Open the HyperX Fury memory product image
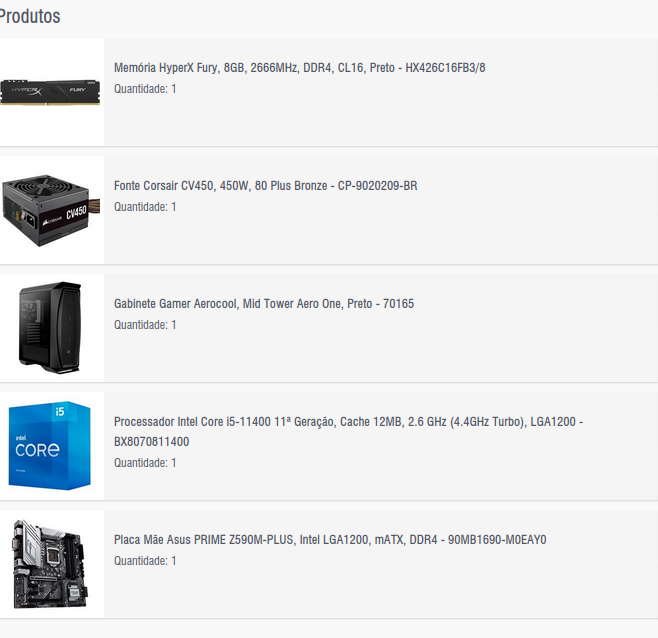The width and height of the screenshot is (658, 638). click(50, 92)
